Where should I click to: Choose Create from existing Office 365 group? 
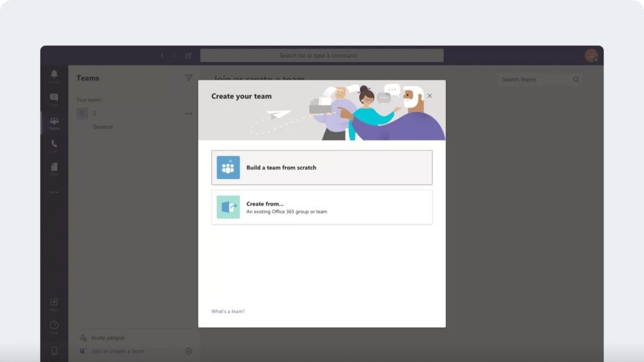pos(321,207)
